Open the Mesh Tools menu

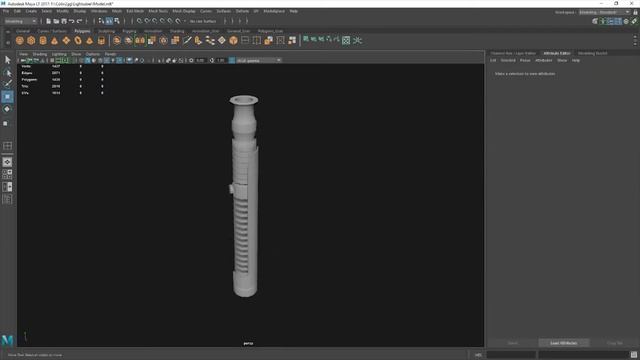[x=158, y=11]
